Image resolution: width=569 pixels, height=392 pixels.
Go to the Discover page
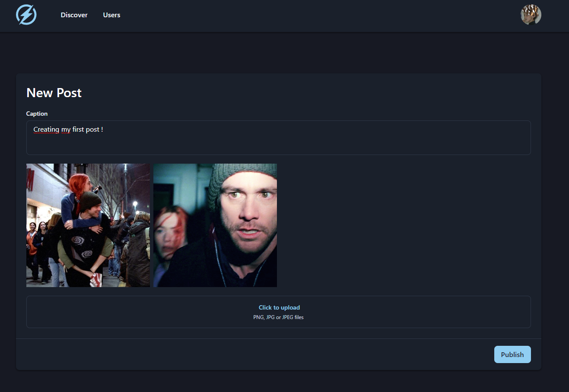pyautogui.click(x=74, y=15)
